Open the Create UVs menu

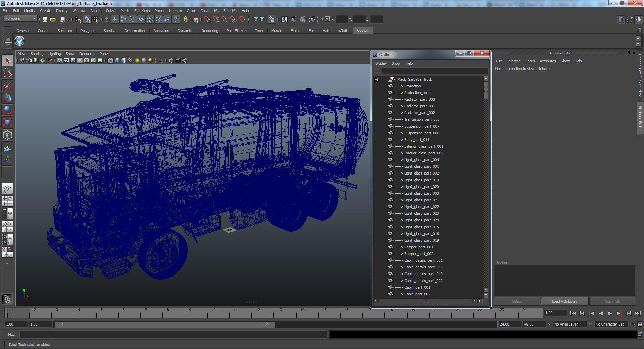tap(209, 11)
